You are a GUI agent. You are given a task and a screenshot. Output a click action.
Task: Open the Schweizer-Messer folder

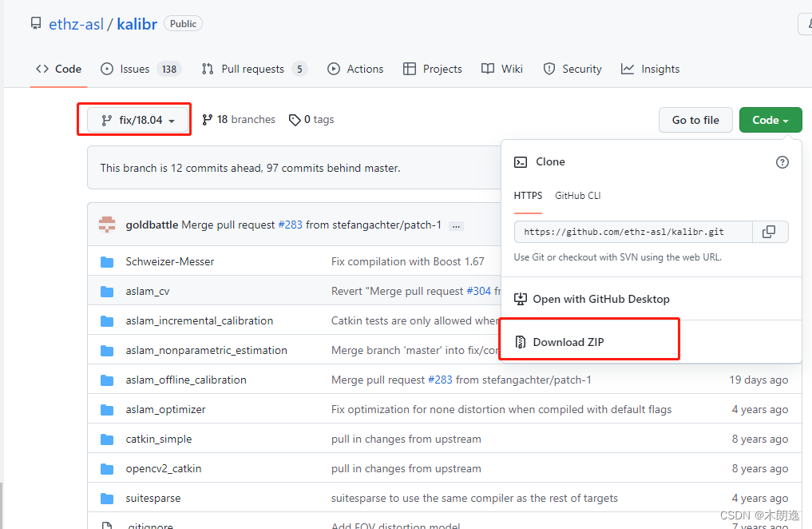[x=170, y=261]
